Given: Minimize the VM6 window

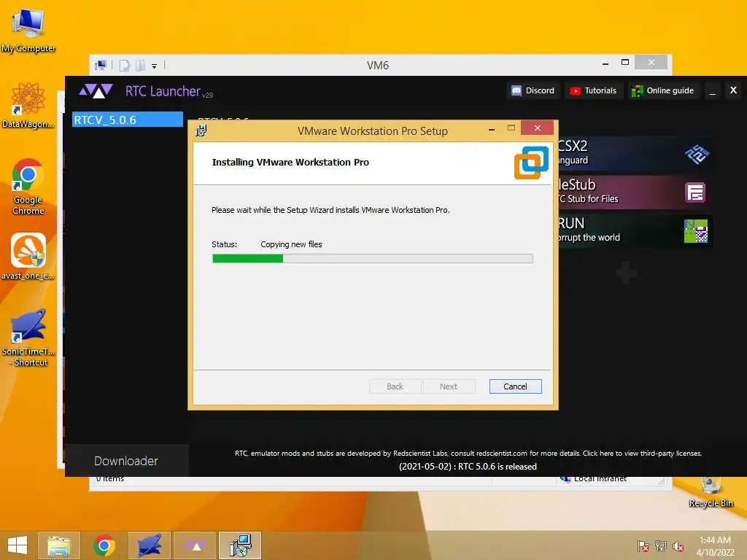Looking at the screenshot, I should coord(605,63).
